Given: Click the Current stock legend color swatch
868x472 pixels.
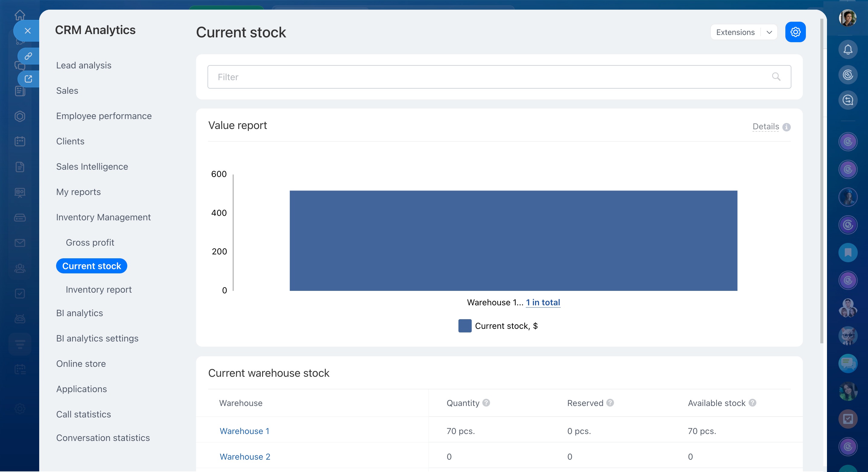Looking at the screenshot, I should (465, 326).
